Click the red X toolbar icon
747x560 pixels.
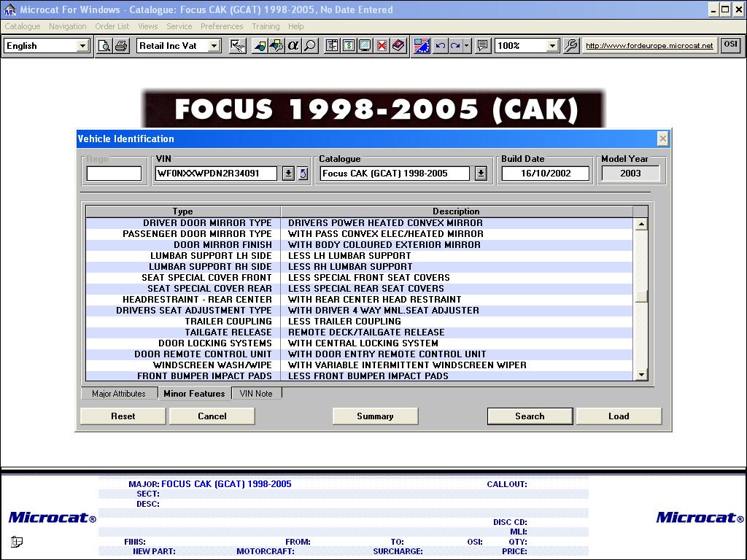click(x=382, y=46)
